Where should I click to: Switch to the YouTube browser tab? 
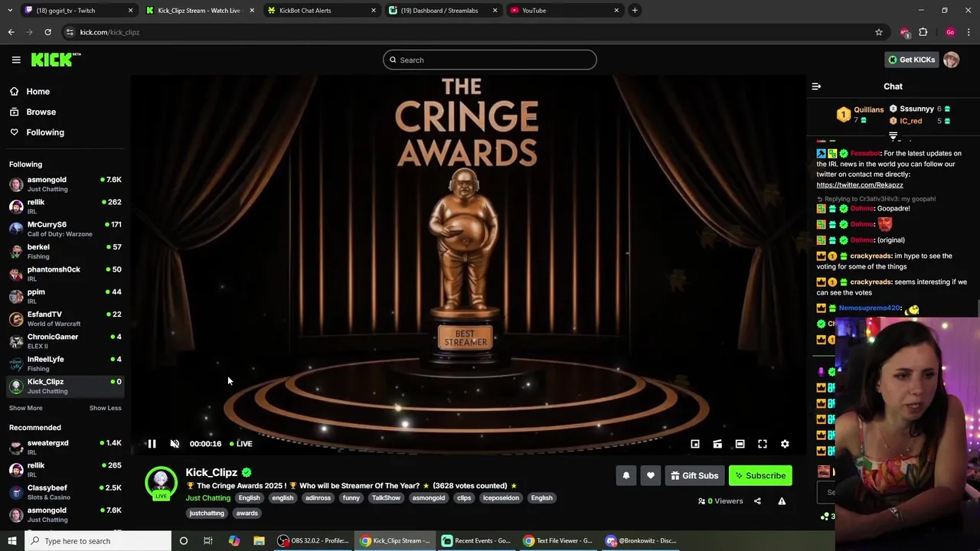[564, 11]
